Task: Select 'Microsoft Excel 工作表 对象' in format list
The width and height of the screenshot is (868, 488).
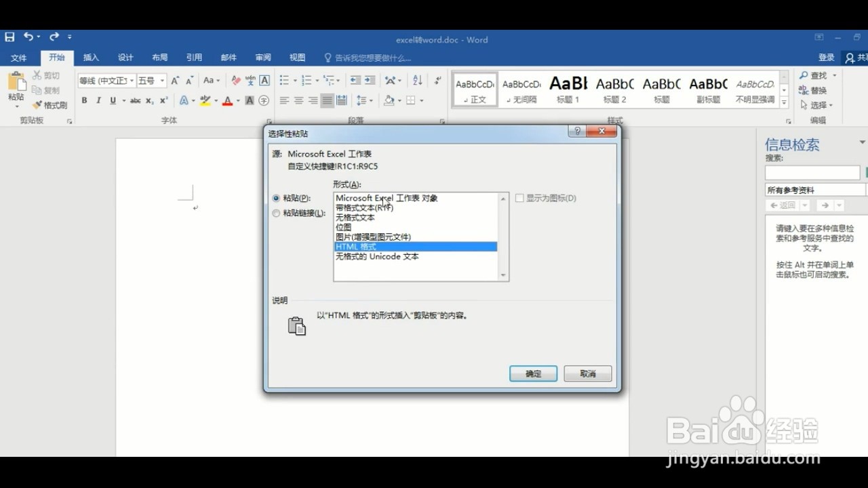Action: pos(416,198)
